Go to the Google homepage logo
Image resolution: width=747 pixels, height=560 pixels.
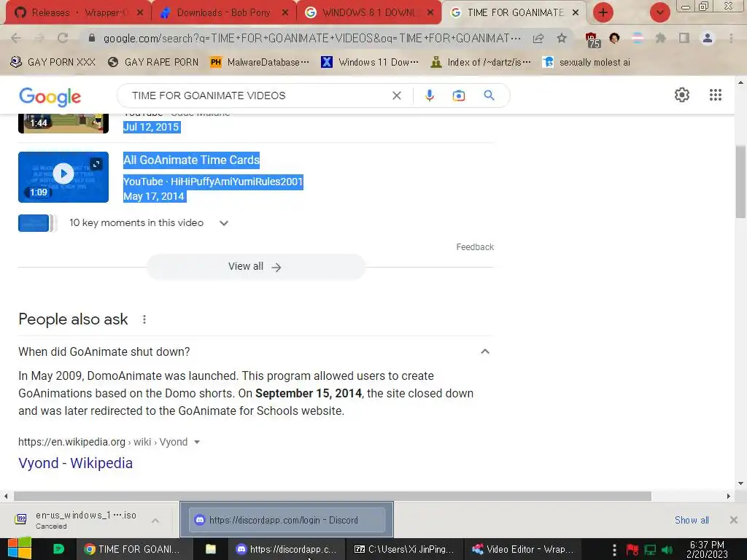tap(50, 97)
